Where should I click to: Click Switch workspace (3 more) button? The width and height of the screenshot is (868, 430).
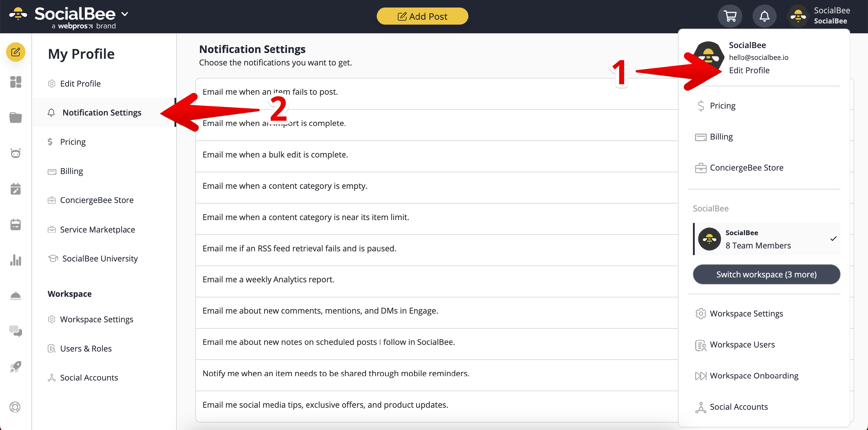pos(766,275)
